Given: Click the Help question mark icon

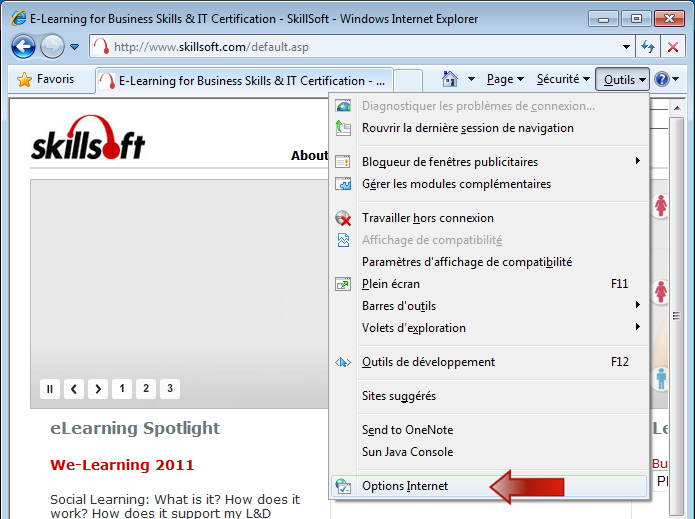Looking at the screenshot, I should pyautogui.click(x=661, y=79).
